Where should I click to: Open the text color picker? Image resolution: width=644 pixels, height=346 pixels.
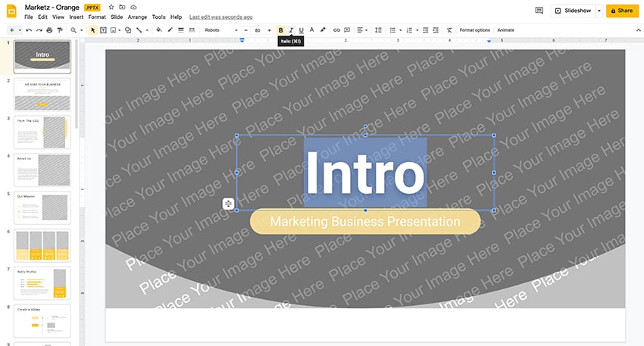(311, 30)
